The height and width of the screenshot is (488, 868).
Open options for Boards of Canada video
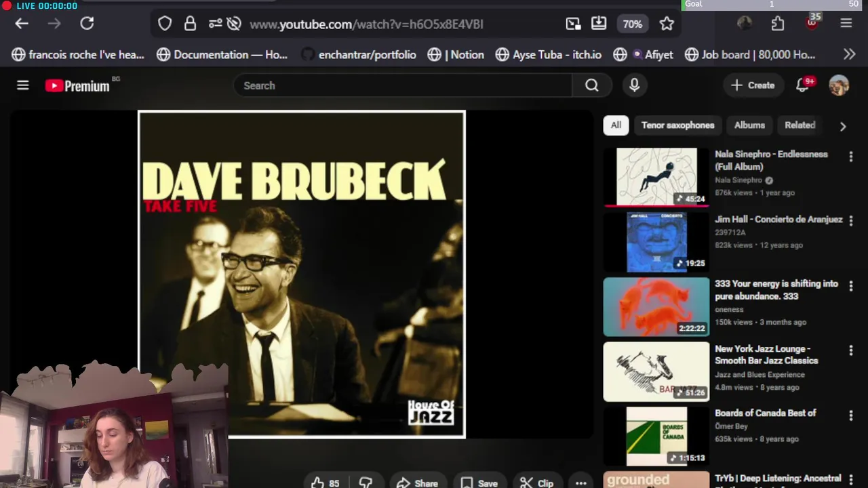(x=850, y=415)
